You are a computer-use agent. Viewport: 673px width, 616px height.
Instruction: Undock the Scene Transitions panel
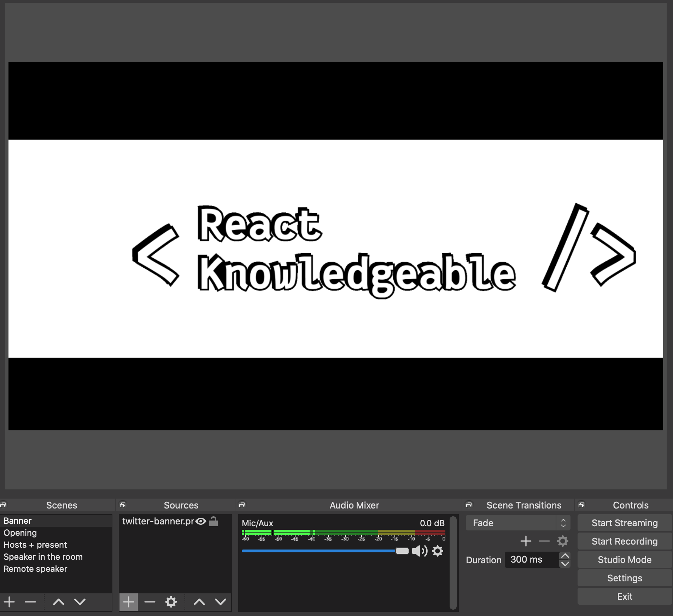[x=469, y=505]
